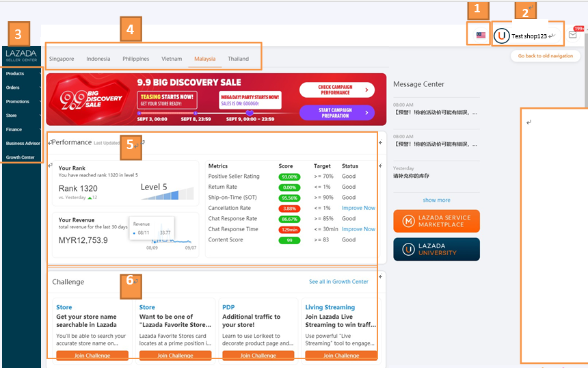The height and width of the screenshot is (368, 588).
Task: Click Go back to old navigation
Action: pyautogui.click(x=545, y=56)
